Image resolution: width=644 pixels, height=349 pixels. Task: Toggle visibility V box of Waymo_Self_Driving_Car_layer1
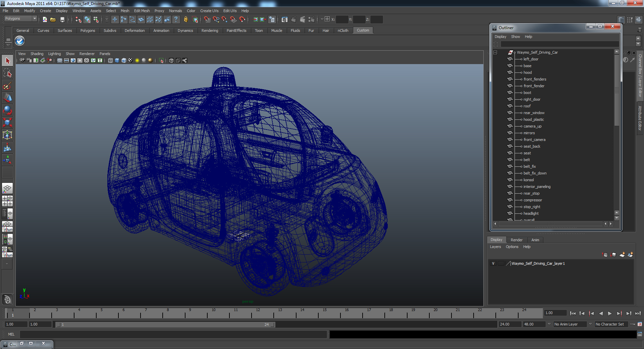point(493,263)
